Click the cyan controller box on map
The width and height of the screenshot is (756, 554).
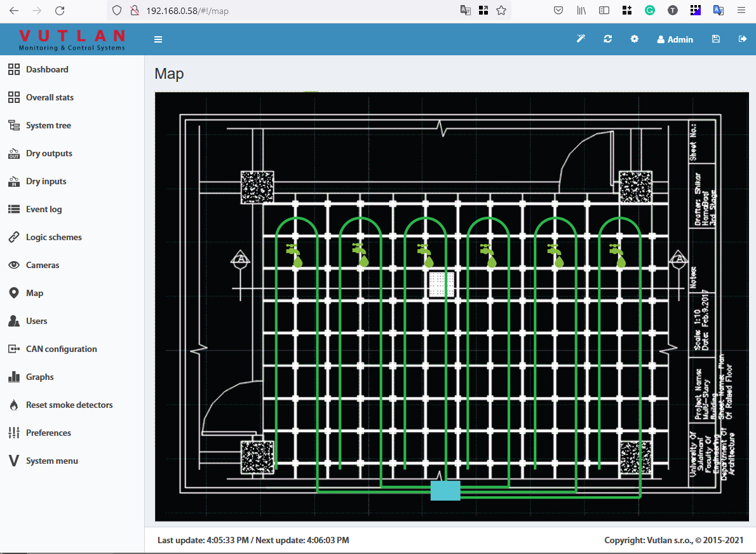click(x=445, y=490)
